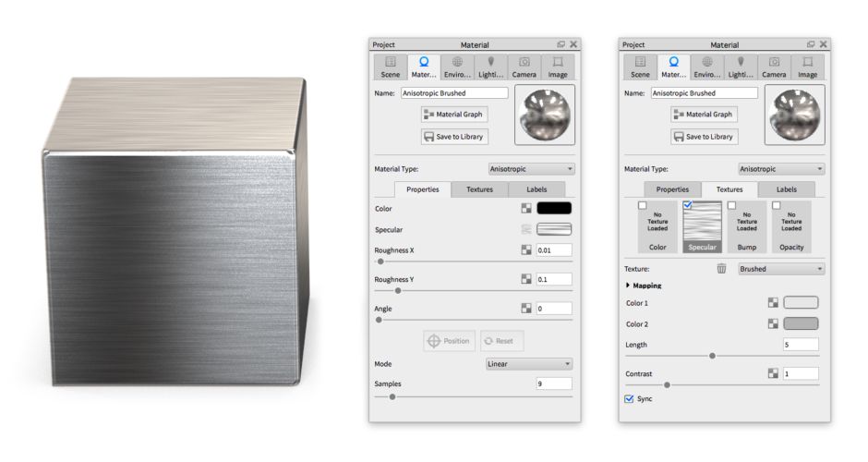Click the black Color swatch
The height and width of the screenshot is (462, 868).
coord(554,209)
